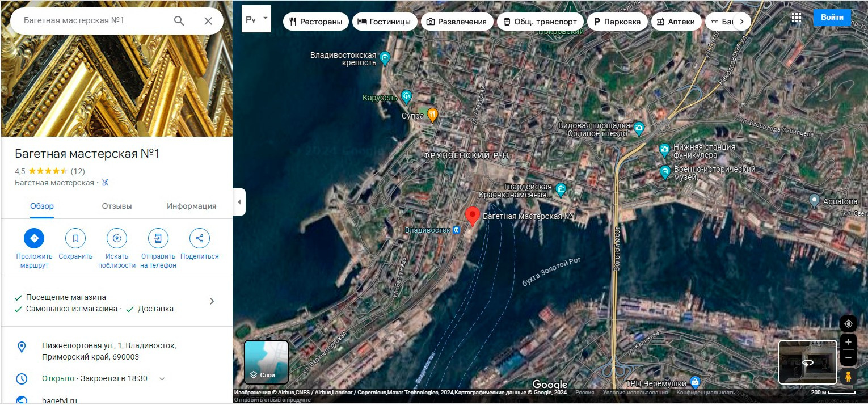Click the Поделиться share icon

click(199, 238)
